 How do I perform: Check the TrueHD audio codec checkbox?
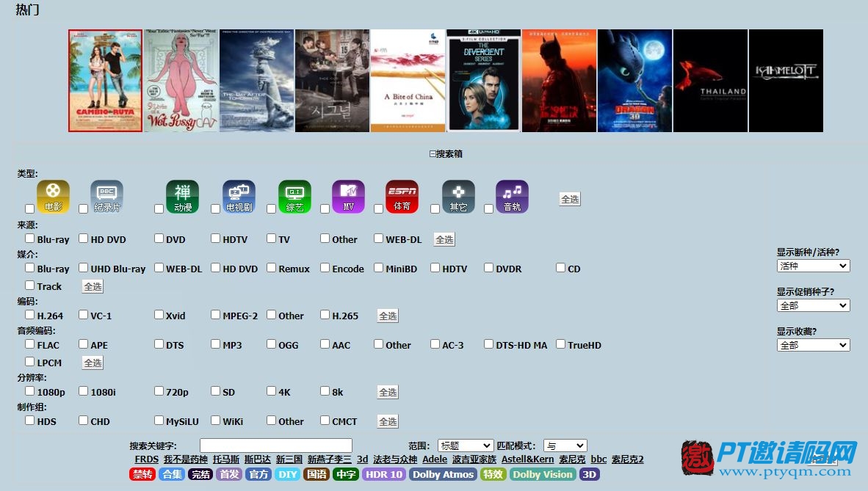(561, 344)
